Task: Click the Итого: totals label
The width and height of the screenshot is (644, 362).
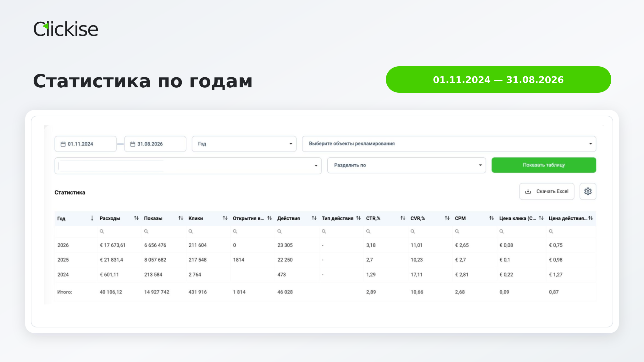Action: click(x=65, y=292)
